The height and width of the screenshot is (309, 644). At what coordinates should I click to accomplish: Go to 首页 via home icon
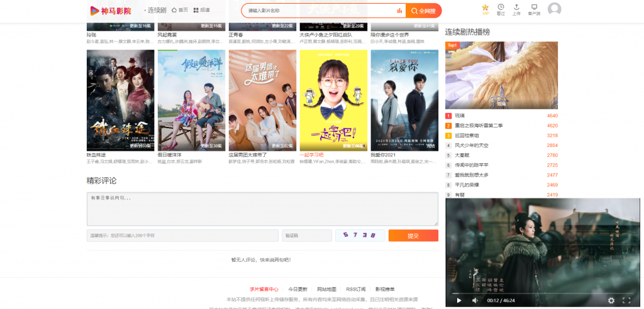coord(179,10)
